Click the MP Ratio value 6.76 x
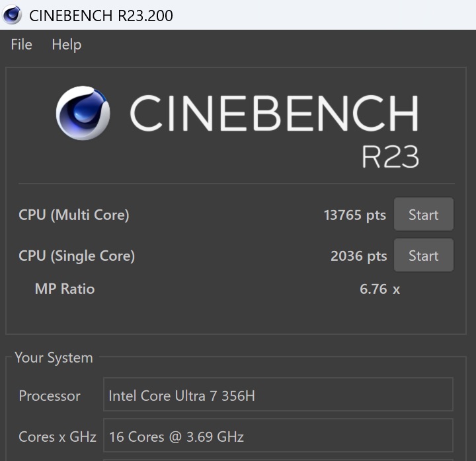Viewport: 476px width, 461px height. [379, 289]
